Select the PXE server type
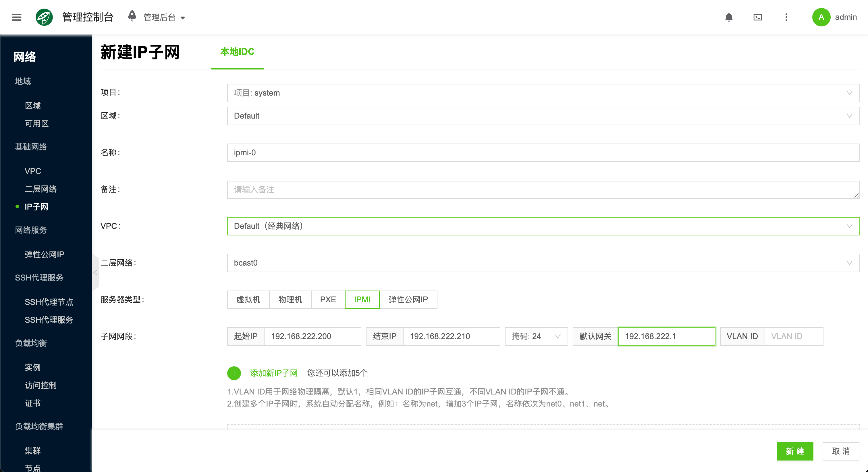The width and height of the screenshot is (868, 472). tap(327, 299)
